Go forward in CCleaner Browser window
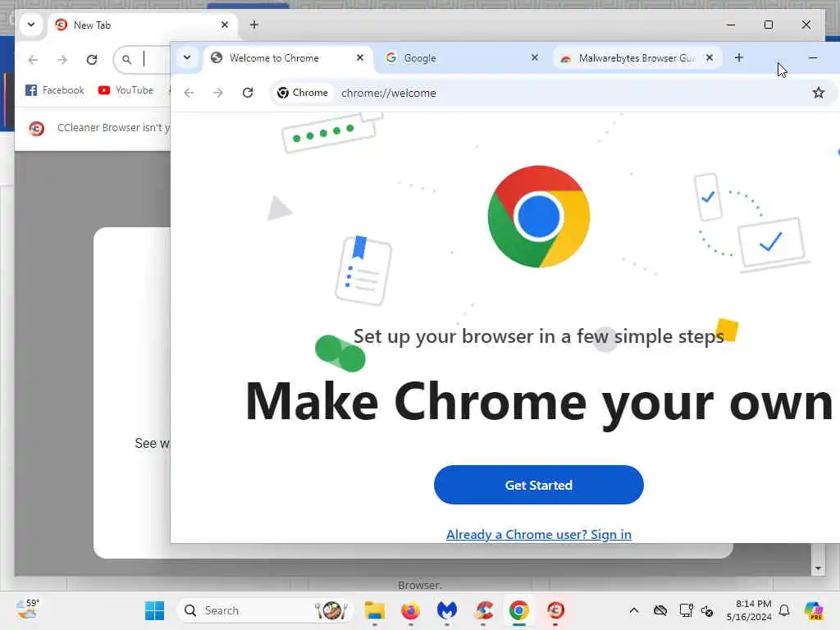The width and height of the screenshot is (840, 630). (62, 59)
